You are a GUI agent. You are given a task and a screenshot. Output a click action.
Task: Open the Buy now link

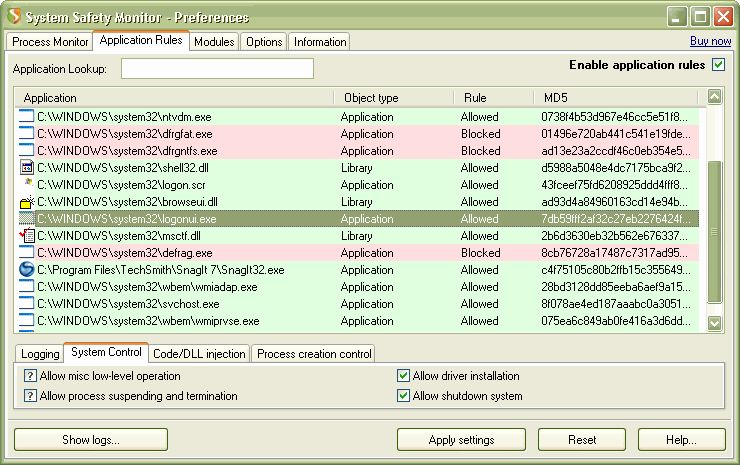(710, 41)
